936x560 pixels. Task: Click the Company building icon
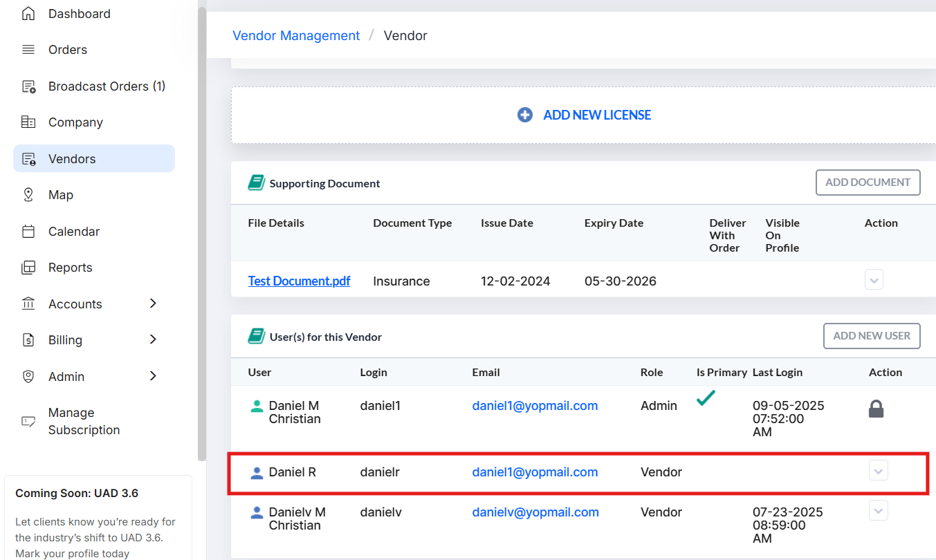(28, 122)
